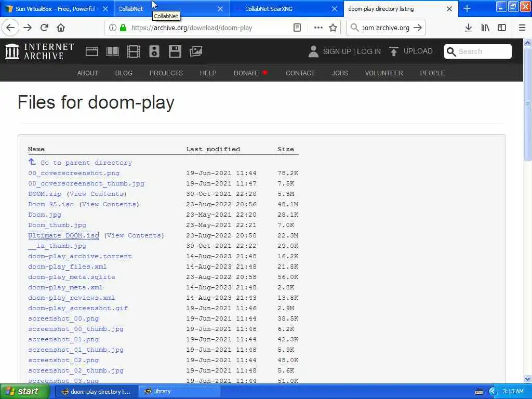This screenshot has height=399, width=532.
Task: Close the CollabNet SearXNG tab
Action: pyautogui.click(x=335, y=9)
